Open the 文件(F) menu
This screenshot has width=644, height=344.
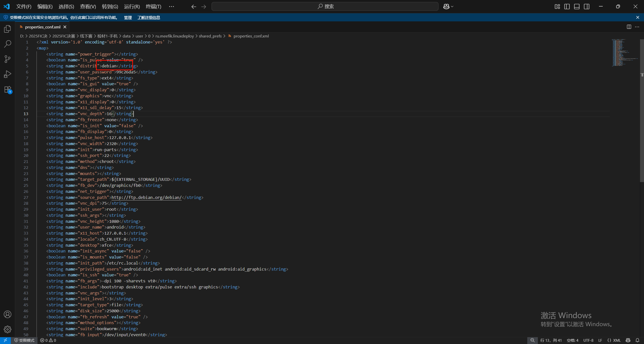point(24,7)
